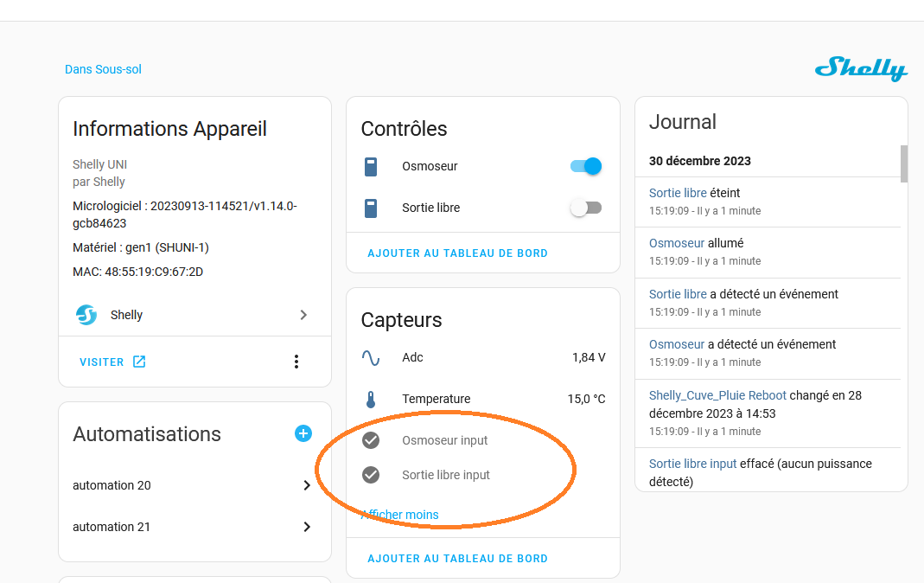924x583 pixels.
Task: Open Shelly_Cuve_Pluie Reboot journal entry link
Action: (717, 395)
